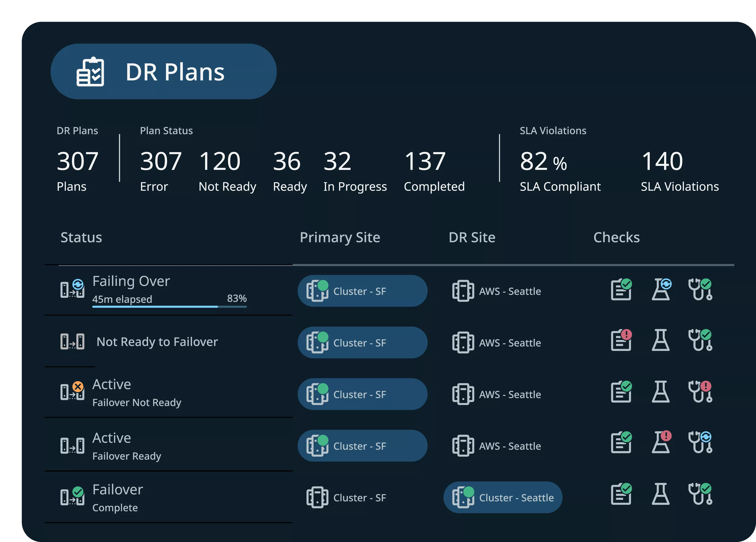Click the Plan Status section label

tap(166, 131)
